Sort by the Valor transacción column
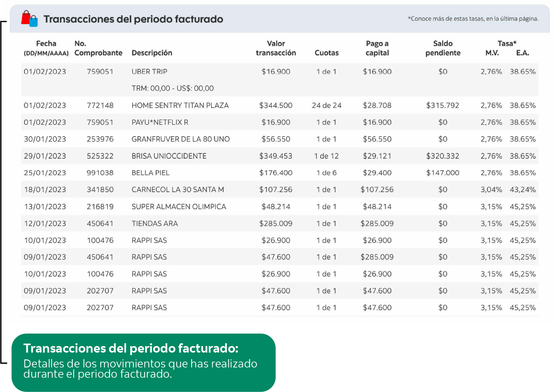 click(275, 48)
